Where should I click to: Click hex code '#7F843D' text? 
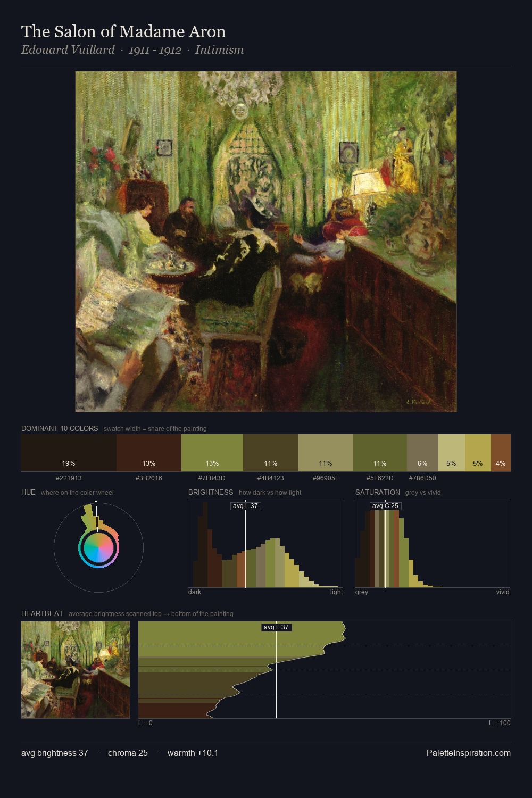click(212, 478)
